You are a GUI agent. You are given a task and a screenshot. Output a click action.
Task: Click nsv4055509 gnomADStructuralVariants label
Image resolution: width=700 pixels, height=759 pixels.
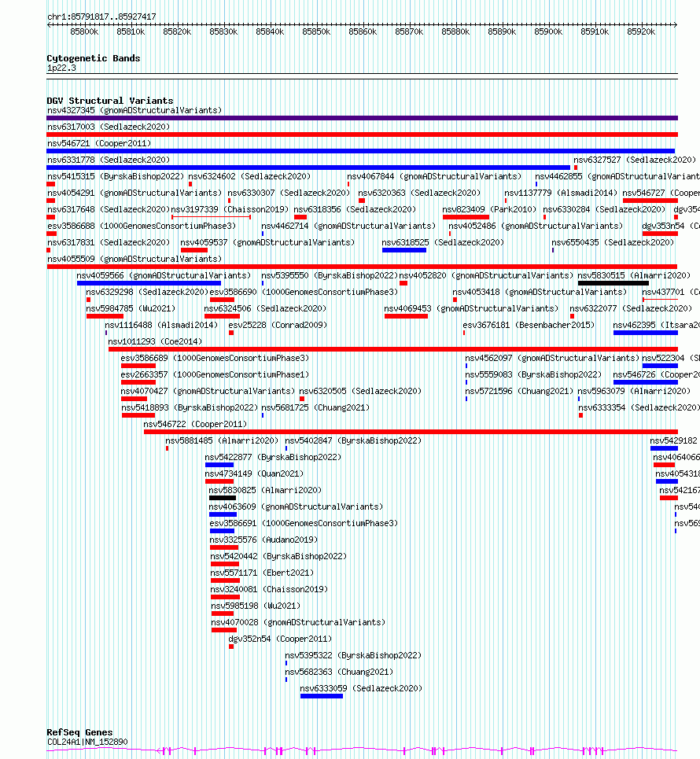(134, 259)
